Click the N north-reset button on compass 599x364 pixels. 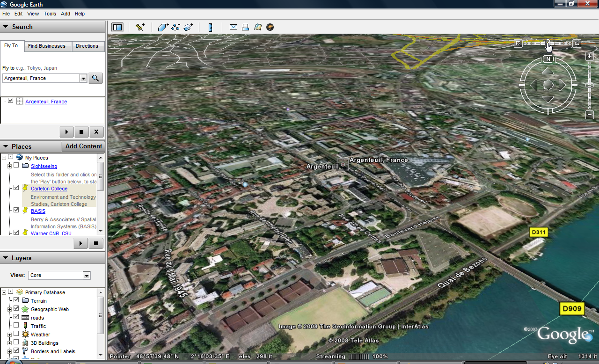[x=548, y=59]
